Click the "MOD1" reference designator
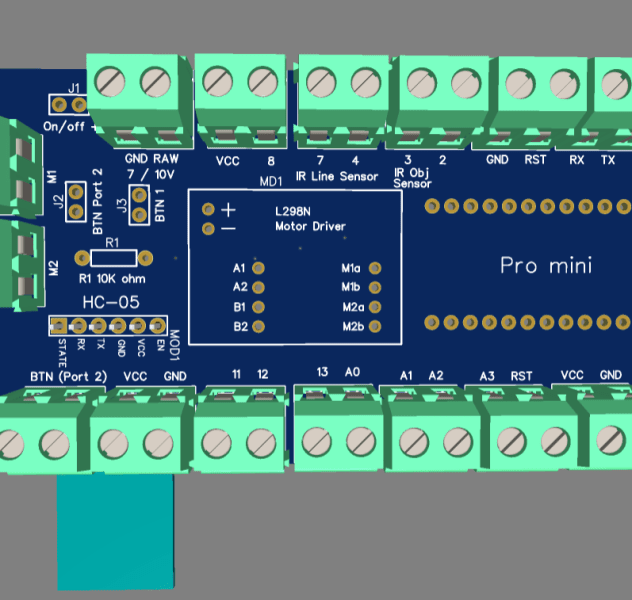The width and height of the screenshot is (632, 600). click(174, 345)
